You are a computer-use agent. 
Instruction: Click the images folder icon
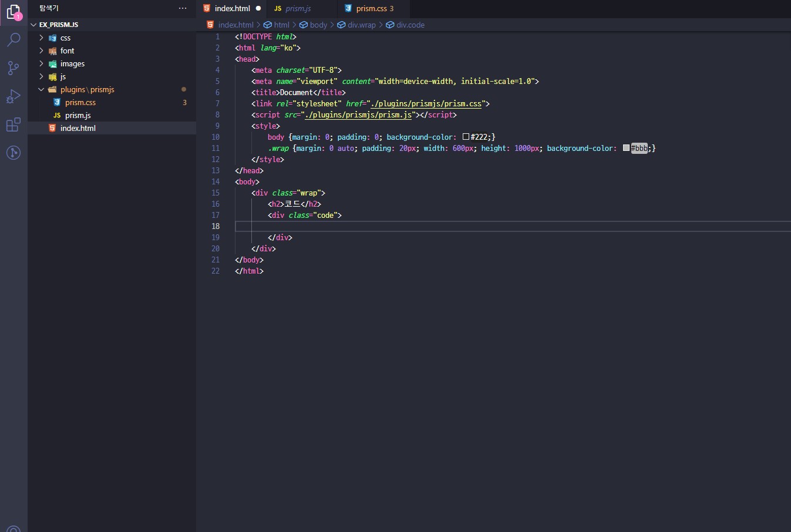[52, 63]
